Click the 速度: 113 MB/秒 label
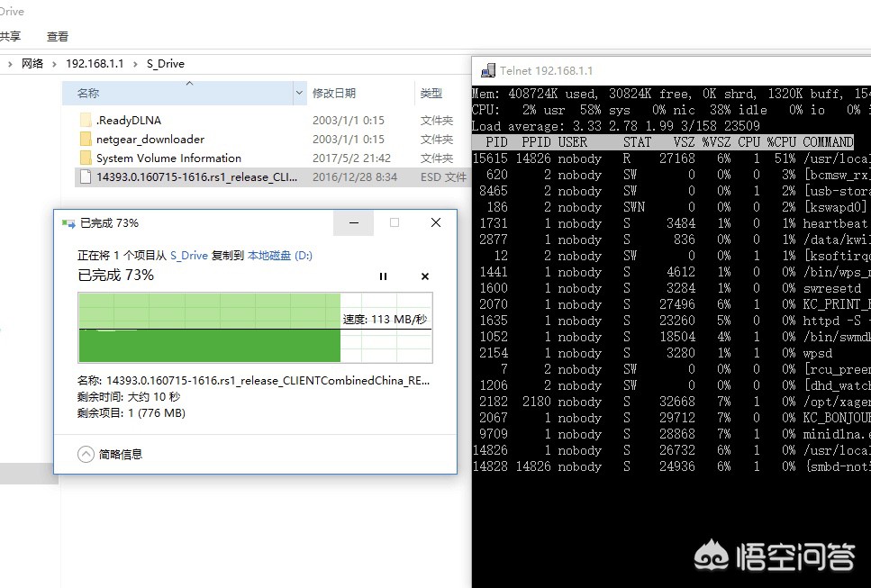Screen dimensions: 871x588 pyautogui.click(x=385, y=320)
